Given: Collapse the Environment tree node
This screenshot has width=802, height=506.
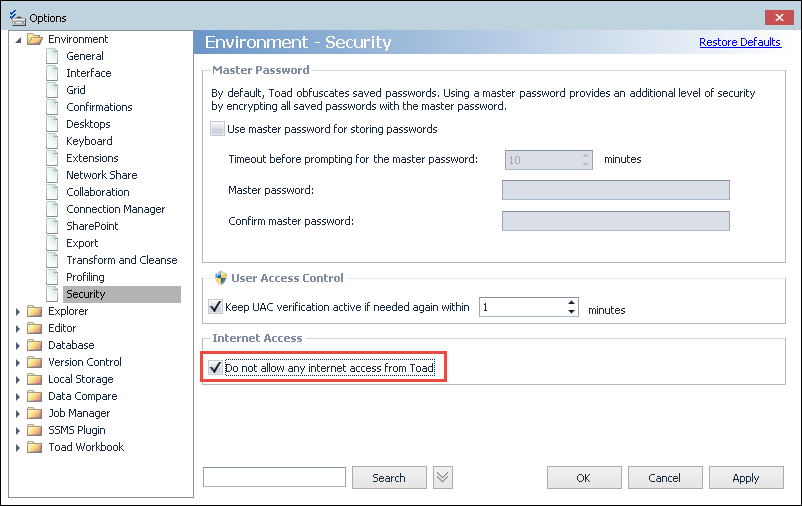Looking at the screenshot, I should (x=18, y=40).
